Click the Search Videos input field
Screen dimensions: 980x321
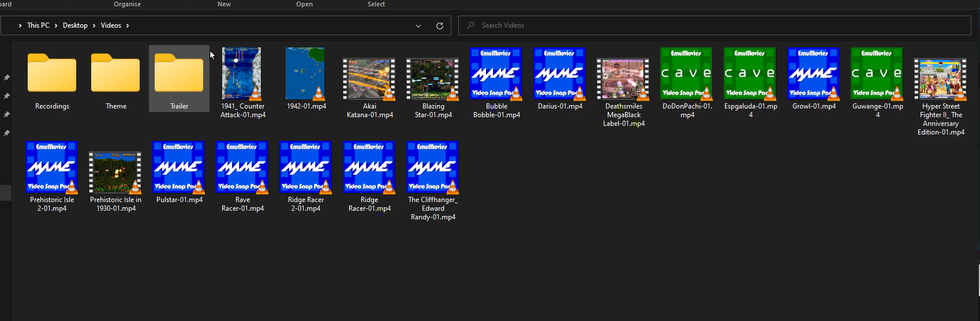click(x=715, y=25)
